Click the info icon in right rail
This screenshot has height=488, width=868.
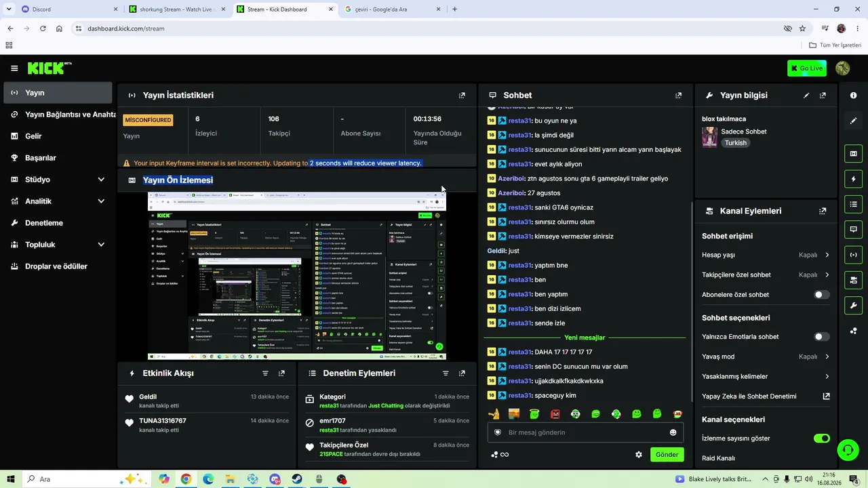[853, 96]
